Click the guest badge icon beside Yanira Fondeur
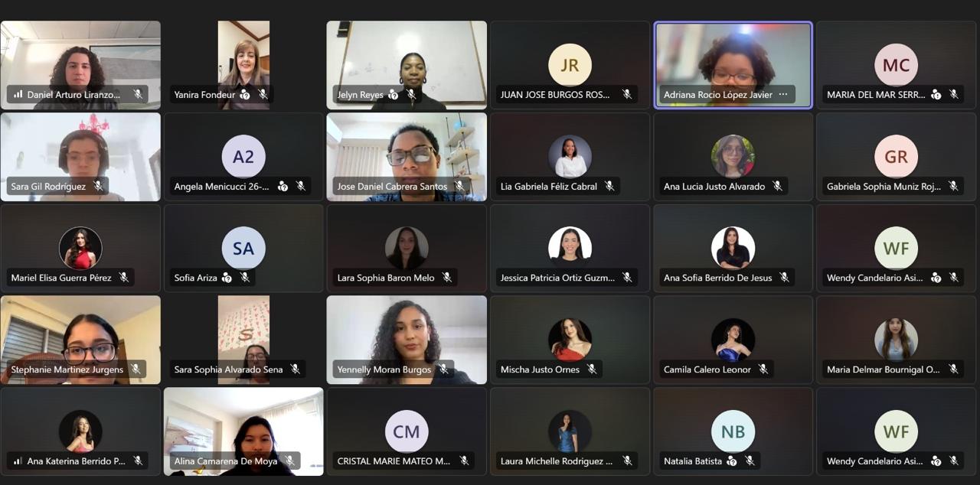The image size is (980, 485). [245, 95]
